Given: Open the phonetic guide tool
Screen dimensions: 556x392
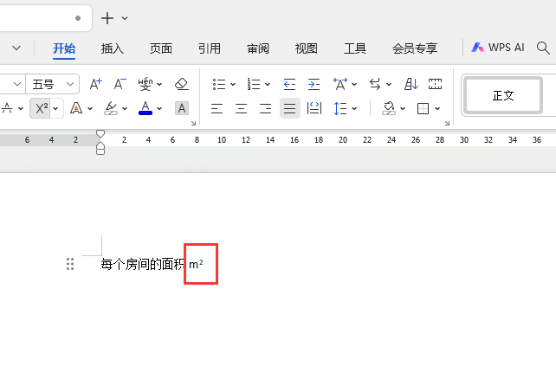Looking at the screenshot, I should click(x=145, y=84).
